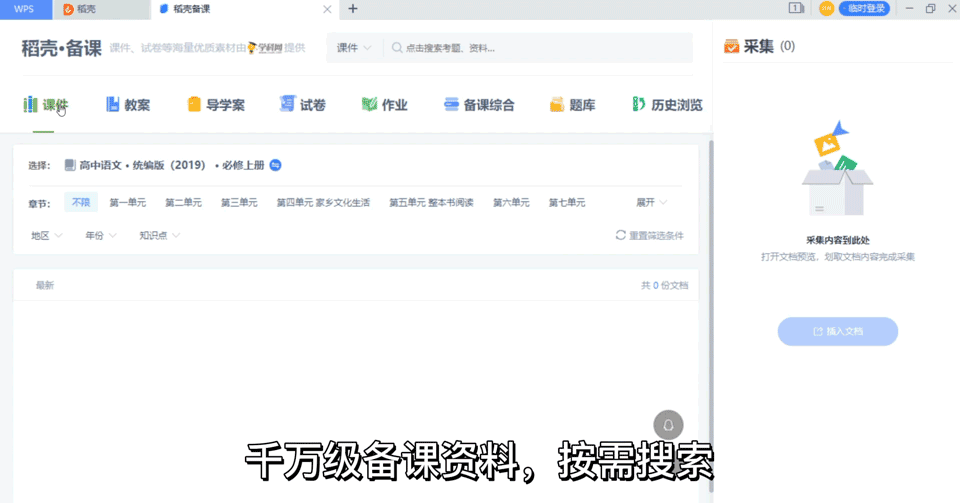Open the 年份 filter dropdown
This screenshot has width=960, height=503.
(x=100, y=236)
